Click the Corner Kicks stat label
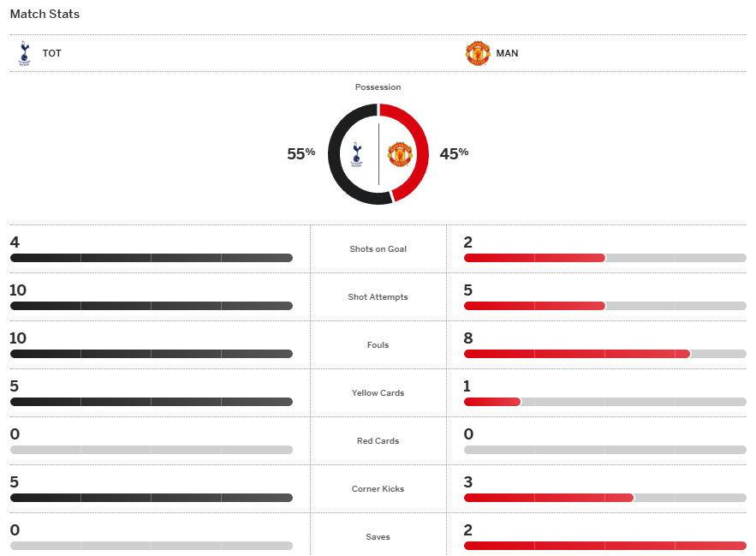 (x=378, y=489)
